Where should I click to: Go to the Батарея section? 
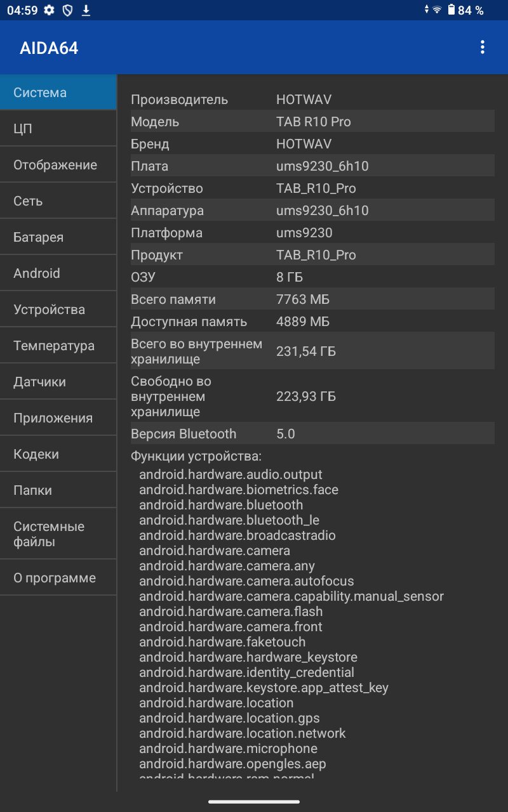(x=58, y=237)
